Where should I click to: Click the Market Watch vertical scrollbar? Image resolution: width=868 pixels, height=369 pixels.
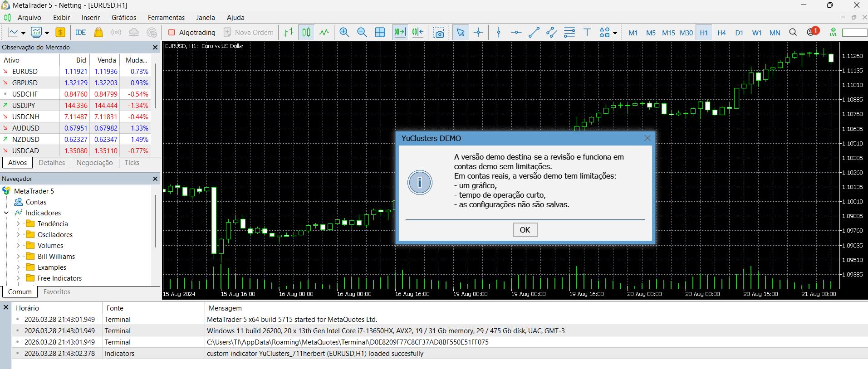point(156,86)
